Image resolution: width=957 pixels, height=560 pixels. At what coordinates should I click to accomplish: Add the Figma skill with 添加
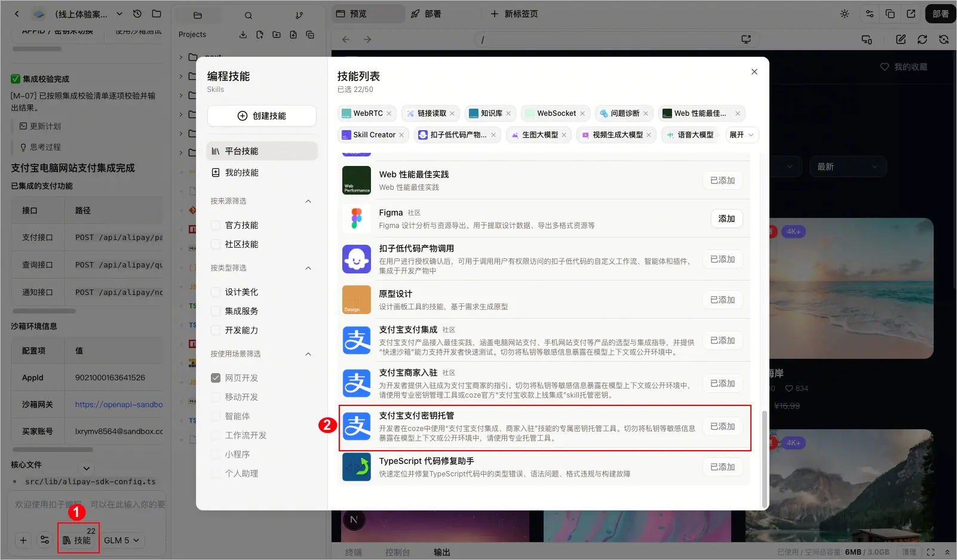[726, 219]
